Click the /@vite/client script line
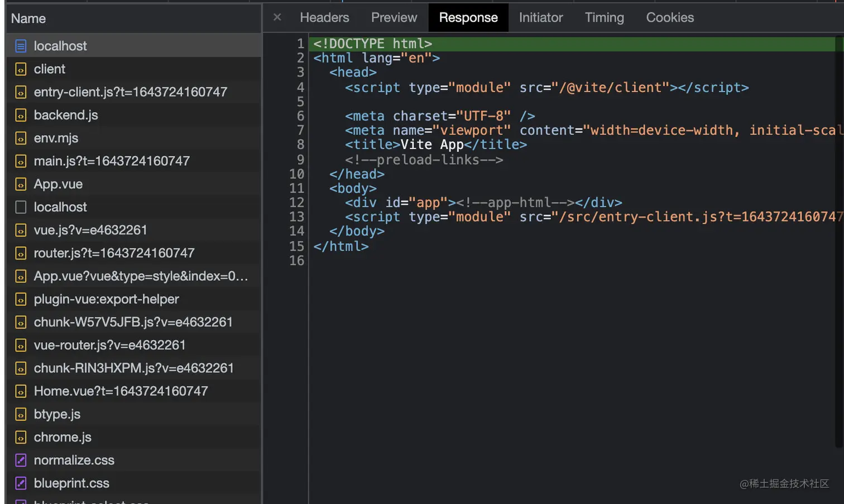The image size is (844, 504). [x=547, y=88]
